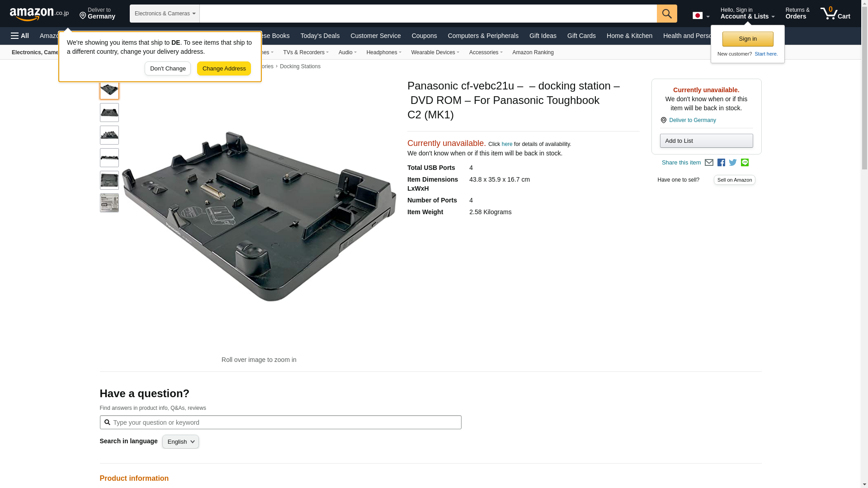
Task: Open English search language dropdown
Action: coord(180,442)
